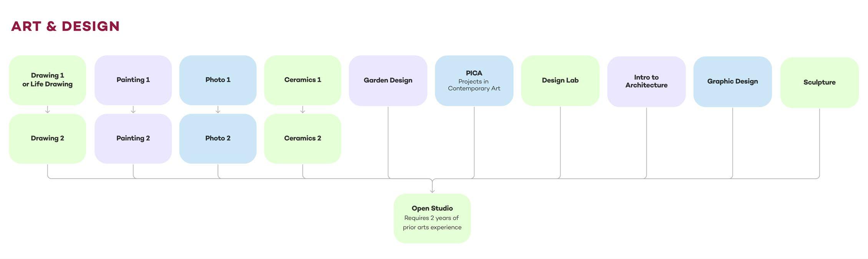Click the text 'Contemporary Art'
This screenshot has width=868, height=259.
(x=474, y=88)
